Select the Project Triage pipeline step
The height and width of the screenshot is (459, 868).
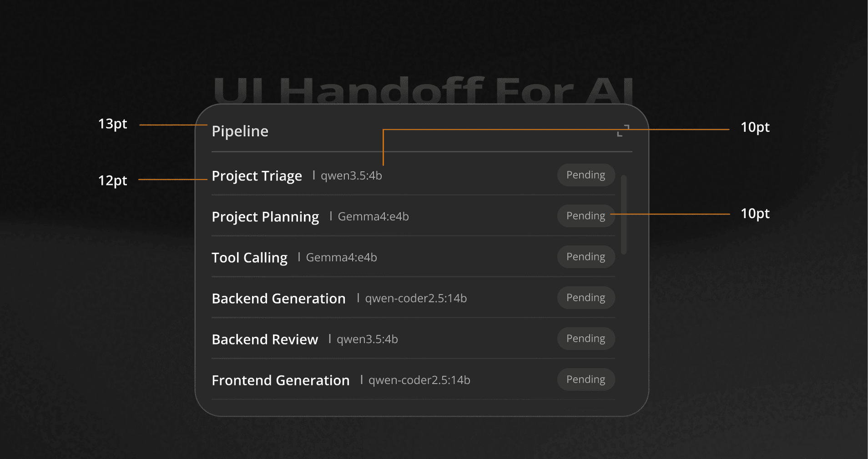[x=257, y=176]
